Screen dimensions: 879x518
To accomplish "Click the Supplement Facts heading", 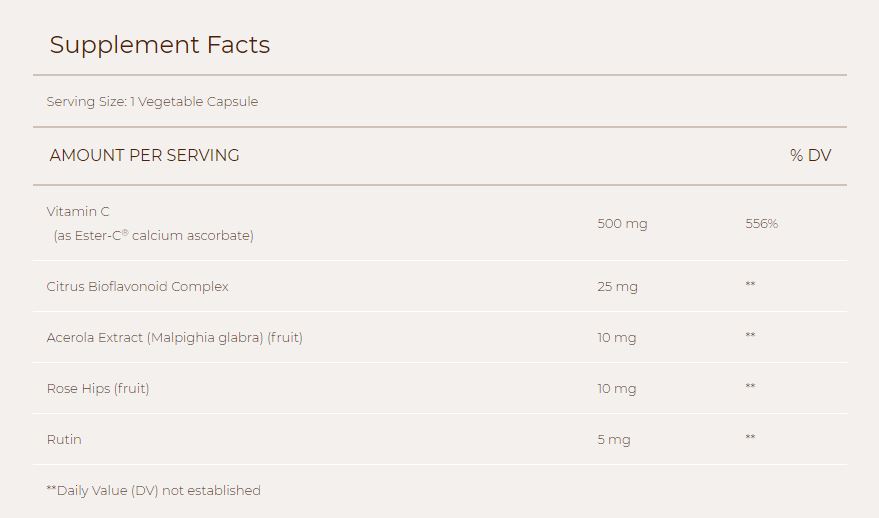I will click(160, 45).
